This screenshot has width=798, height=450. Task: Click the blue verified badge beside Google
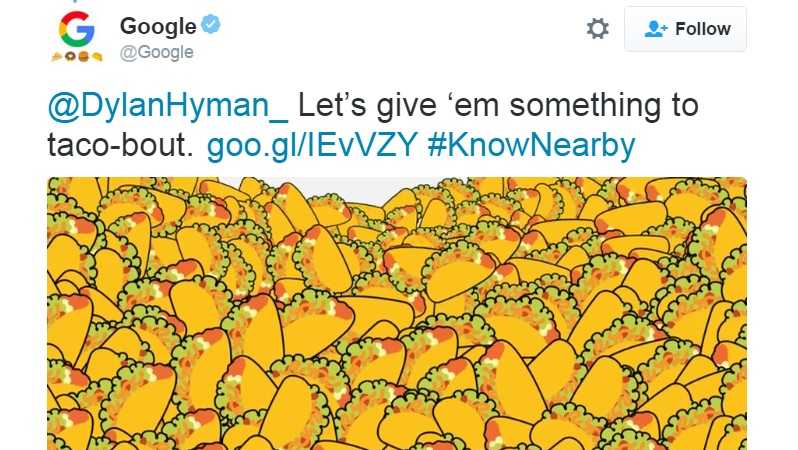coord(211,24)
